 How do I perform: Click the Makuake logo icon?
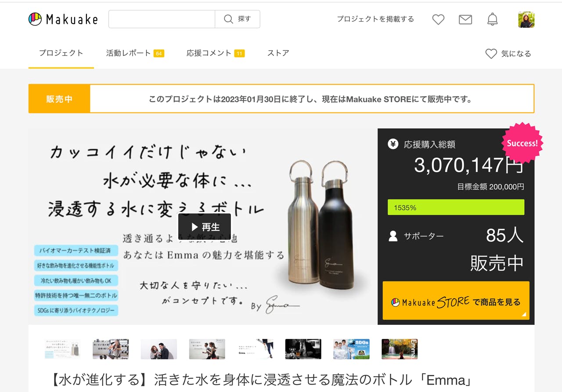coord(35,19)
